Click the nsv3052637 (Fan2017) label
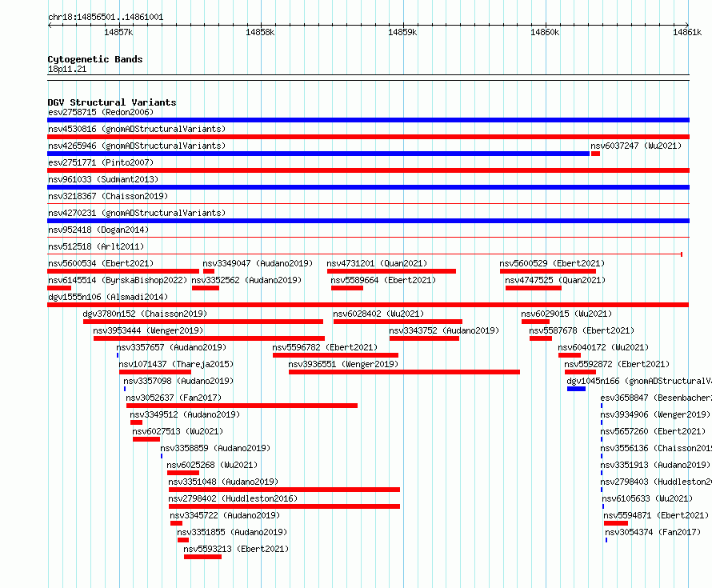Image resolution: width=712 pixels, height=588 pixels. click(x=174, y=398)
